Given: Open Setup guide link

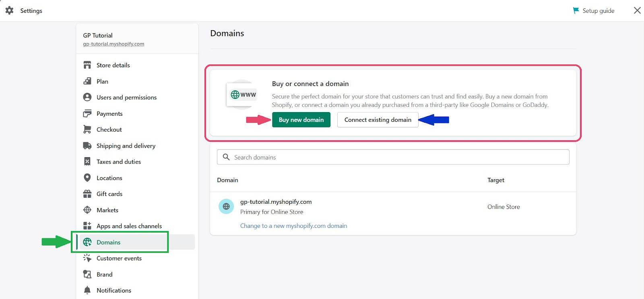Looking at the screenshot, I should point(598,11).
